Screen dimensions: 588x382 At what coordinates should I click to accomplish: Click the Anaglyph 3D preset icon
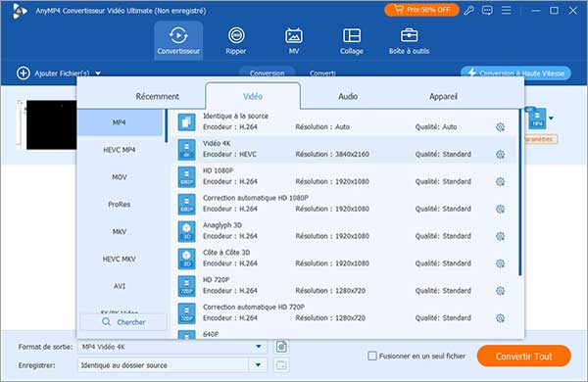186,231
